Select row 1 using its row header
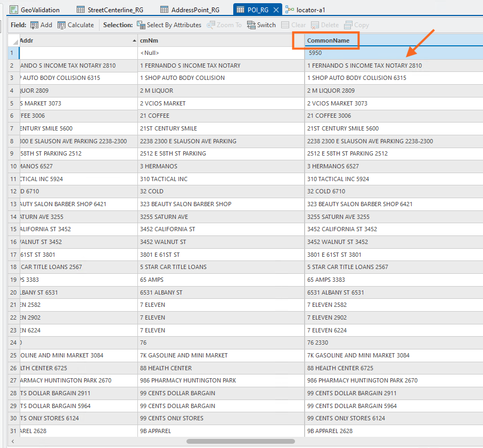This screenshot has width=483, height=448. [x=12, y=53]
